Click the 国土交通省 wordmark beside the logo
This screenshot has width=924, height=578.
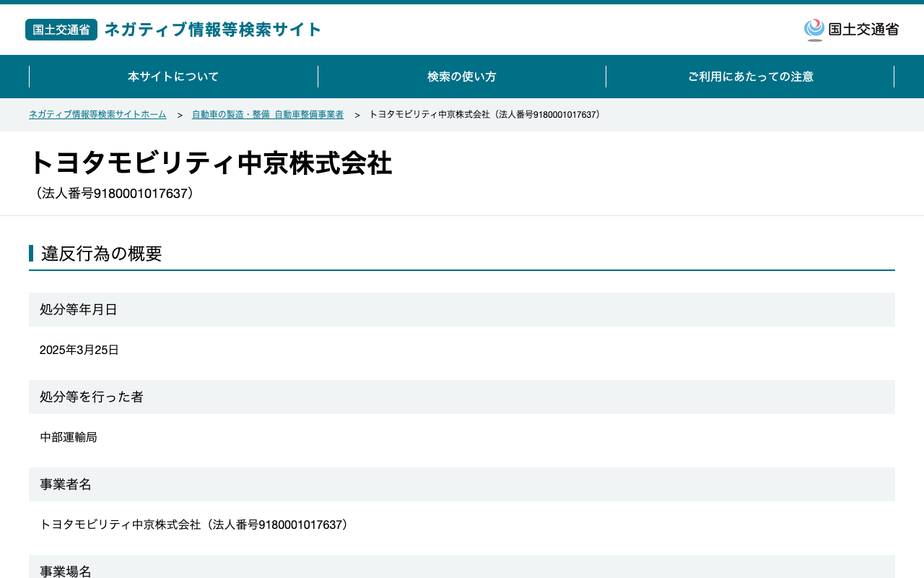pos(863,30)
